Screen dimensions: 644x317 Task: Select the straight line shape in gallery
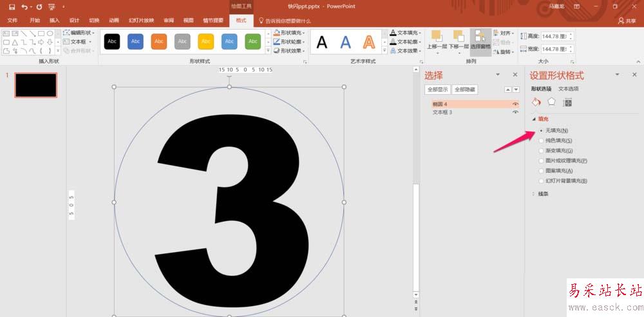(24, 34)
